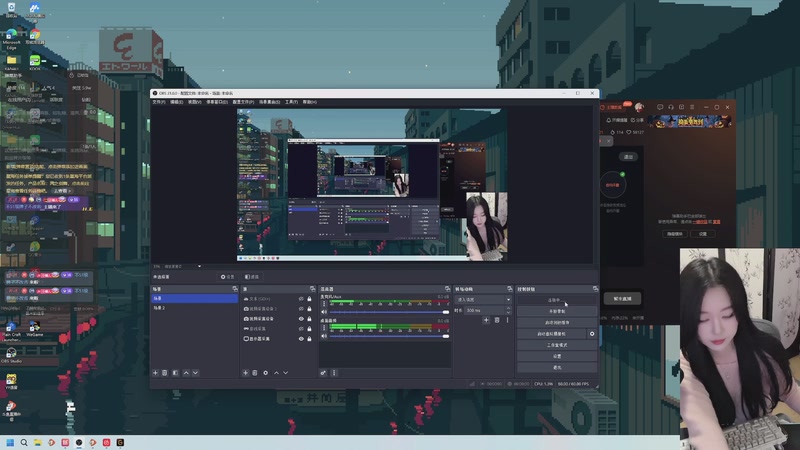Open 麦克风/Aux channel three-dot menu
The image size is (800, 450).
[x=323, y=304]
